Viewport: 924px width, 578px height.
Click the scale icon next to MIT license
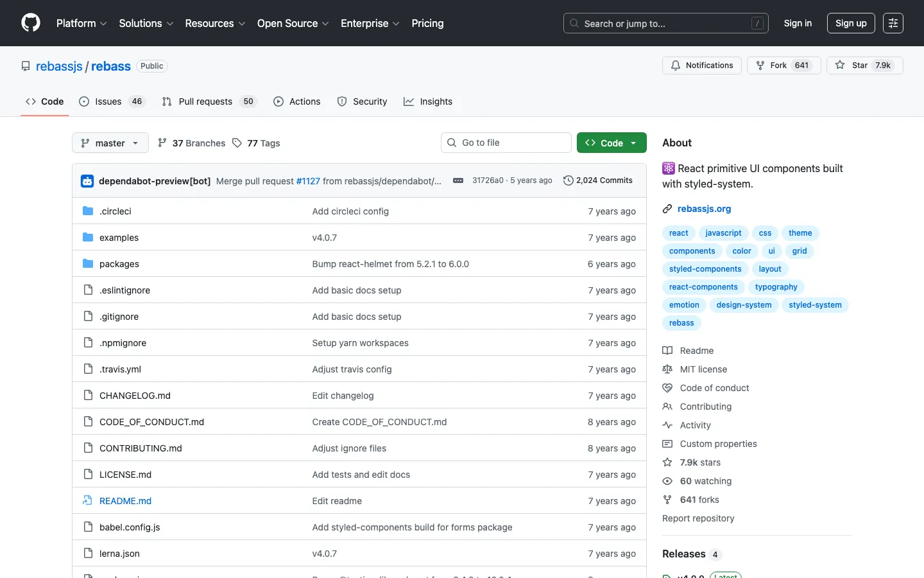coord(667,369)
